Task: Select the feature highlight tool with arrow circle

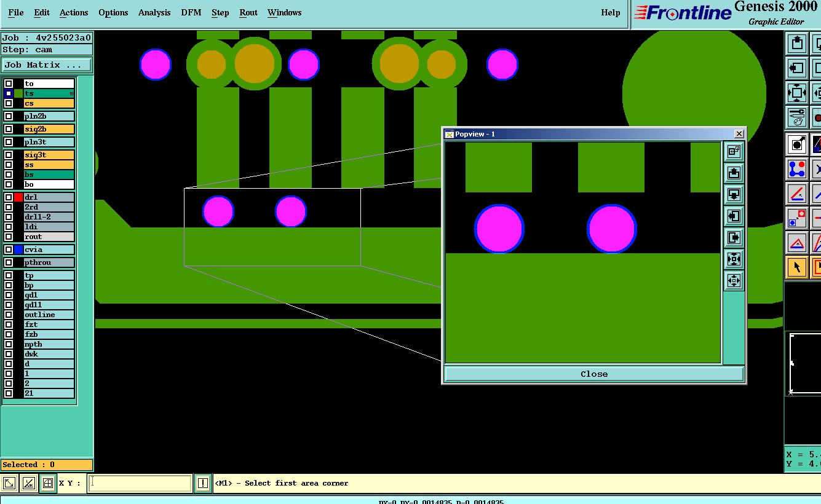Action: coord(797,144)
